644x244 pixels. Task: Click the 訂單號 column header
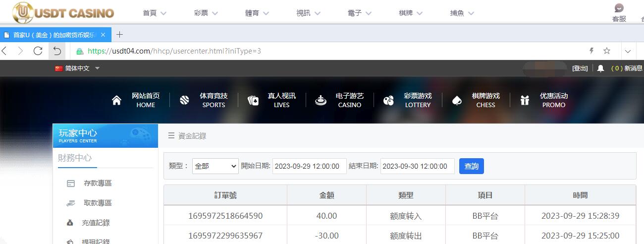pyautogui.click(x=225, y=195)
